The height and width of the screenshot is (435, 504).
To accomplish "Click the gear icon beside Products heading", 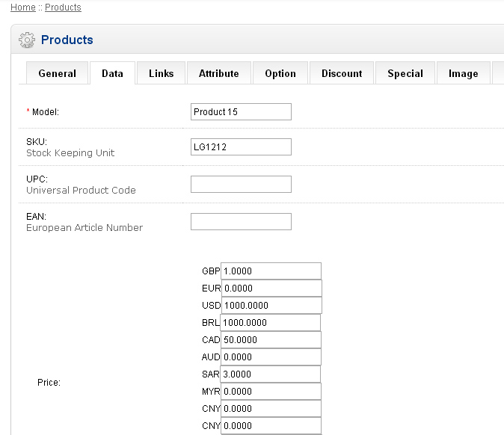I will pyautogui.click(x=27, y=40).
